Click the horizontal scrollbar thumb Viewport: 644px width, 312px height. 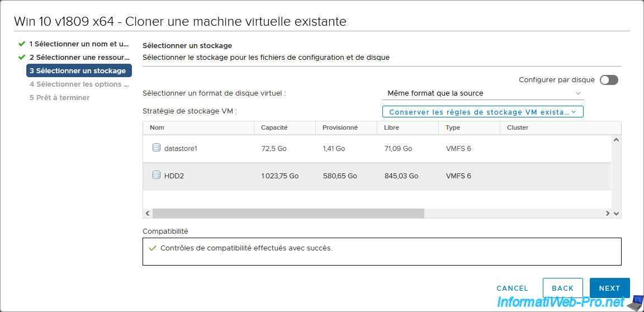pyautogui.click(x=288, y=214)
